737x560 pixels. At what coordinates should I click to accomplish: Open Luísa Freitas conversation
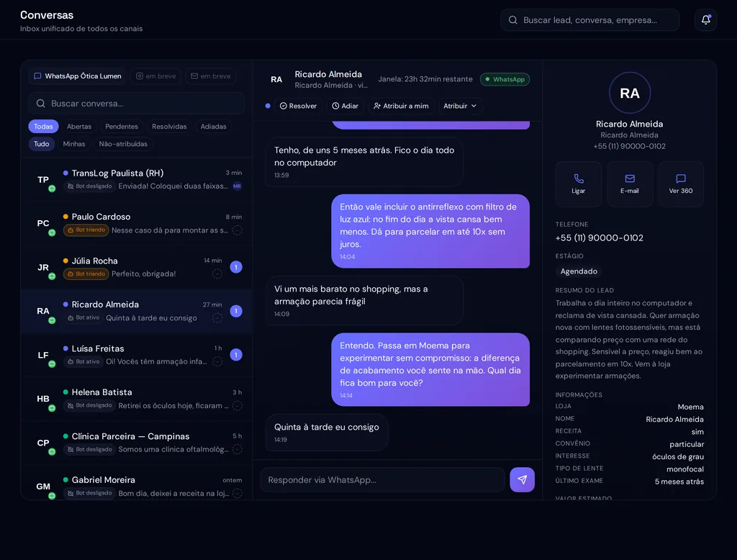click(136, 355)
